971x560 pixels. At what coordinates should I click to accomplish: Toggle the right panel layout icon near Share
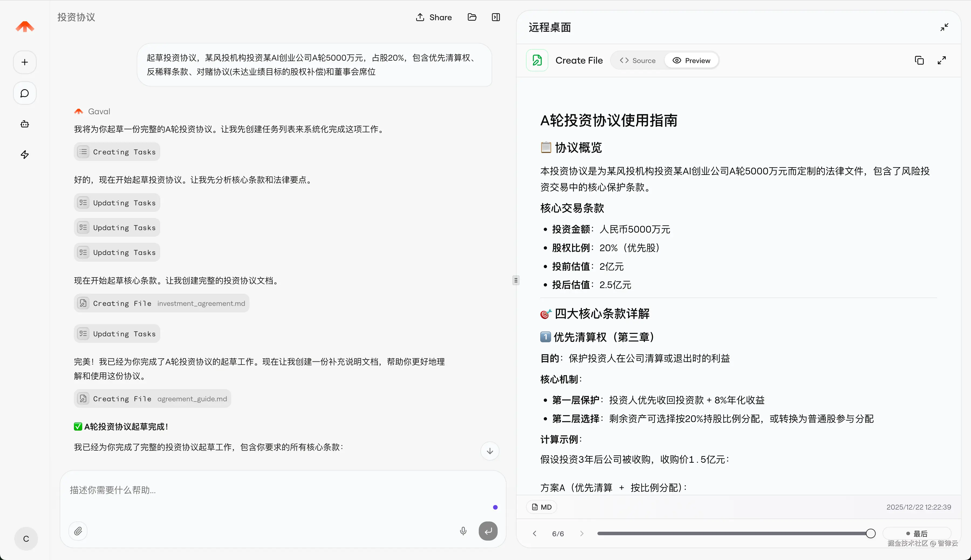click(495, 17)
